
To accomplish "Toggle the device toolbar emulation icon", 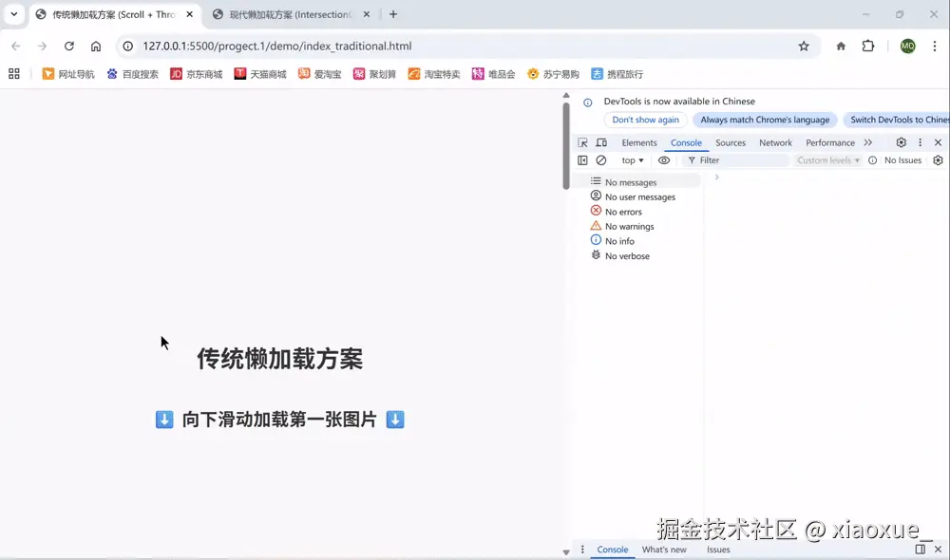I will (602, 140).
